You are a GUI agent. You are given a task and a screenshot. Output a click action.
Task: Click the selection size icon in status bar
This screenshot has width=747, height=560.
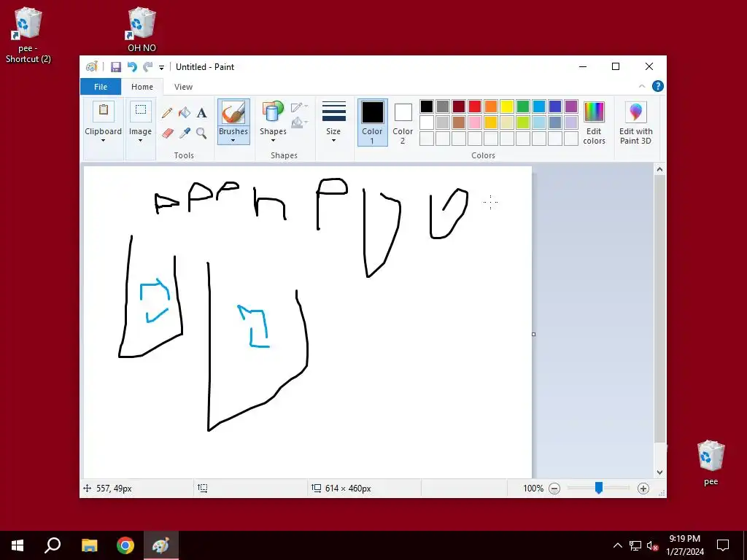coord(203,488)
